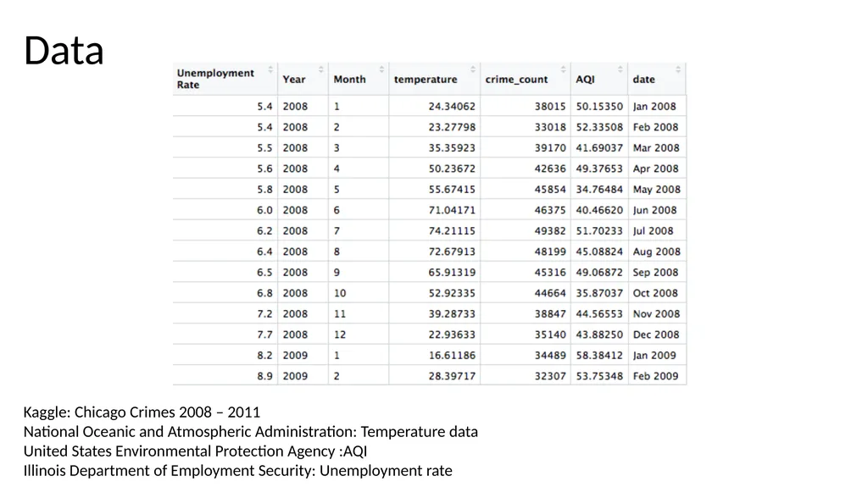Click crime count 38015
868x487 pixels.
coord(550,106)
